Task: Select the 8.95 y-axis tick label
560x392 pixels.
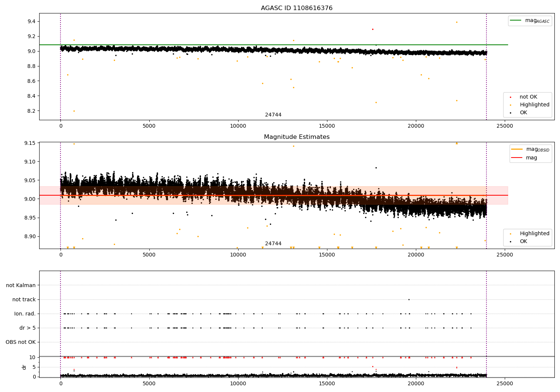Action: 30,218
